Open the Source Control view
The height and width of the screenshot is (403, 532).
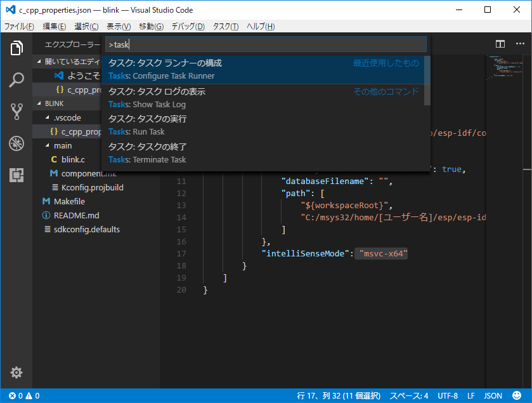click(x=16, y=112)
